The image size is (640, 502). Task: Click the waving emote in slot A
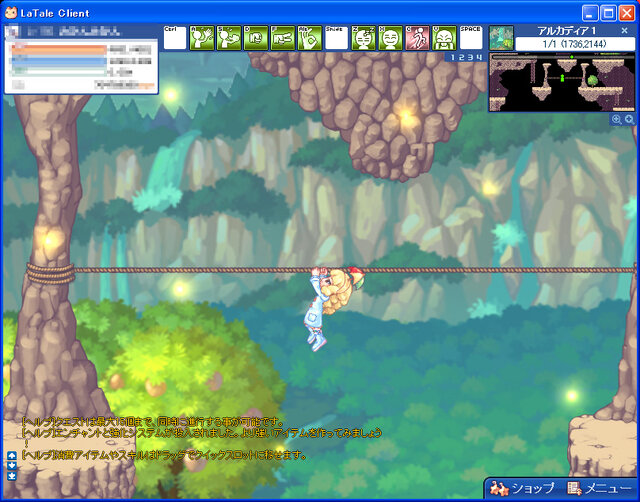pyautogui.click(x=202, y=38)
